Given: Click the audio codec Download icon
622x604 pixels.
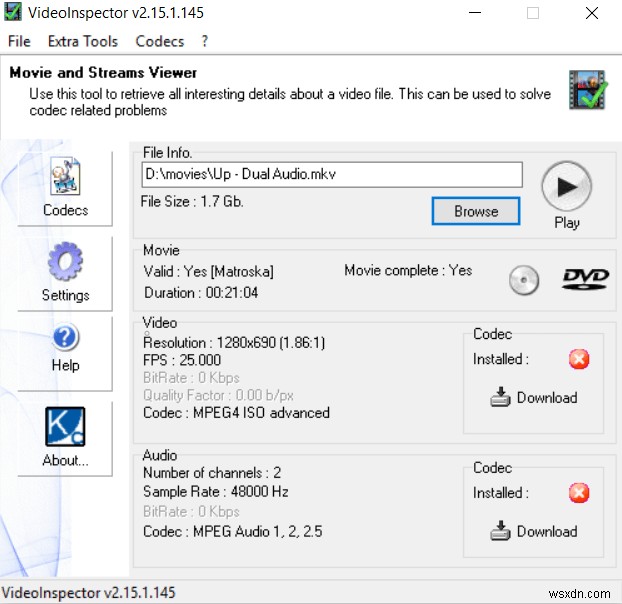Looking at the screenshot, I should (x=500, y=531).
